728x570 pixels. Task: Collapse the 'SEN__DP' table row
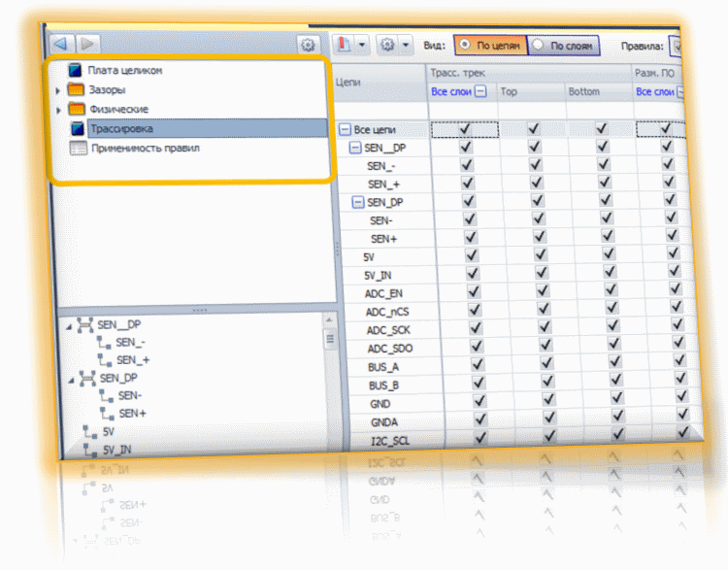[354, 148]
